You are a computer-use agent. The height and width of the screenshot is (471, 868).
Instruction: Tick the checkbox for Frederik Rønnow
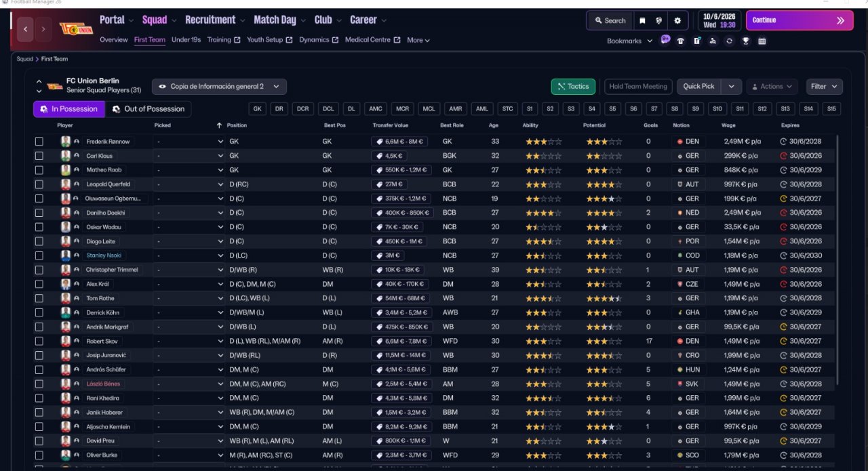(39, 142)
